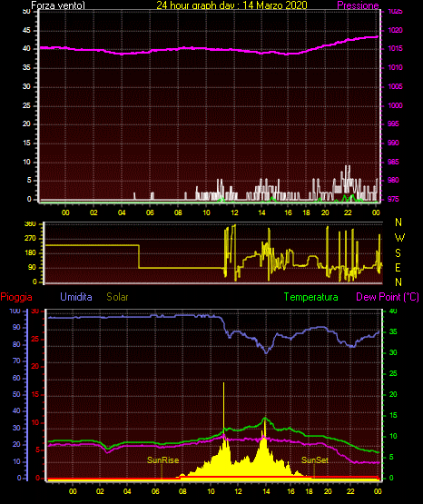Click the 1020 pressure axis value
423x504 pixels.
pyautogui.click(x=395, y=30)
